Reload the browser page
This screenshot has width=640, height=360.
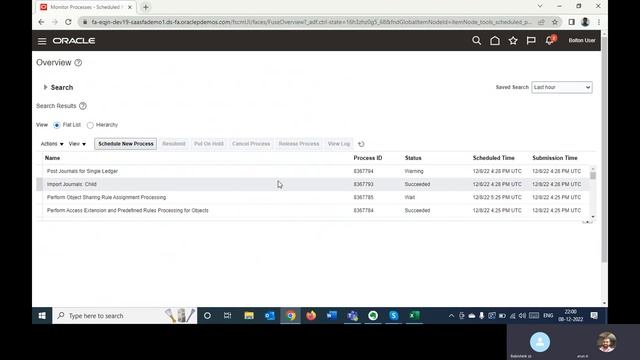(68, 22)
